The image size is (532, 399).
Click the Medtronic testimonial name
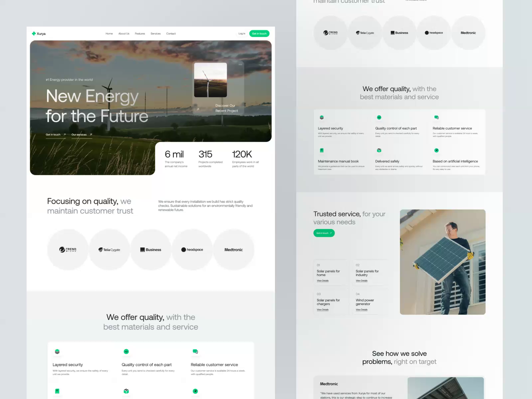coord(329,384)
